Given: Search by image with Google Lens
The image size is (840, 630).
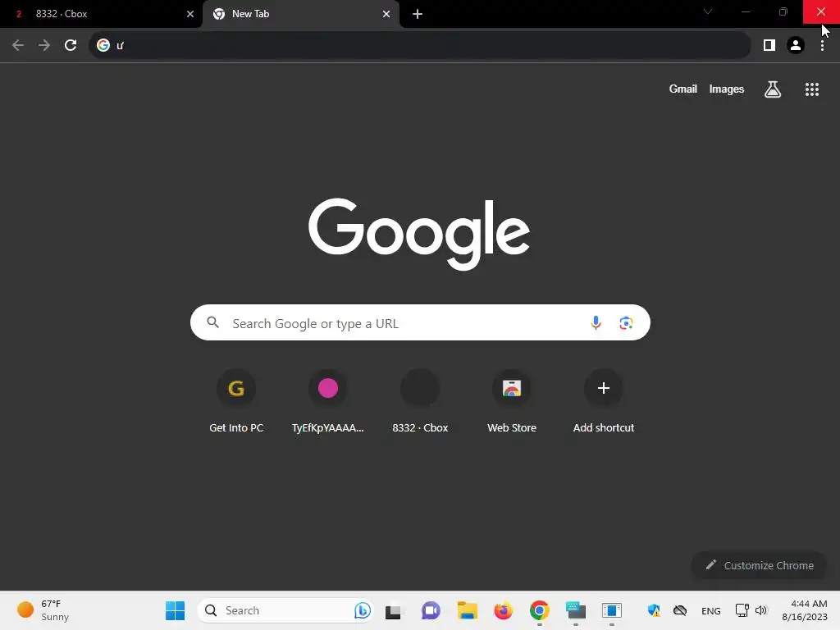Looking at the screenshot, I should coord(626,323).
